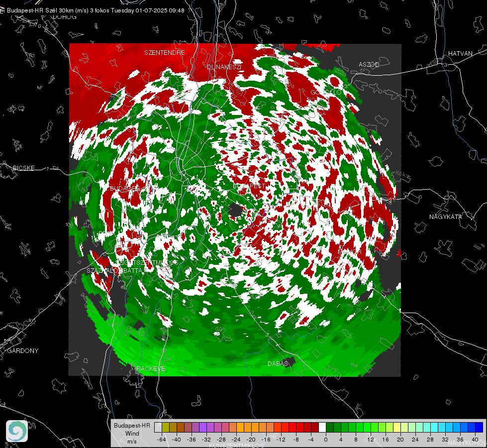Image resolution: width=487 pixels, height=448 pixels.
Task: Click the road number 3 near Hatvan
Action: pos(445,65)
